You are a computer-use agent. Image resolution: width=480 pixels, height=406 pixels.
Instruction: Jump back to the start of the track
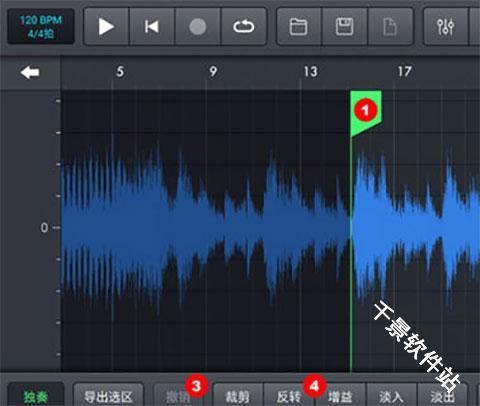pos(152,27)
